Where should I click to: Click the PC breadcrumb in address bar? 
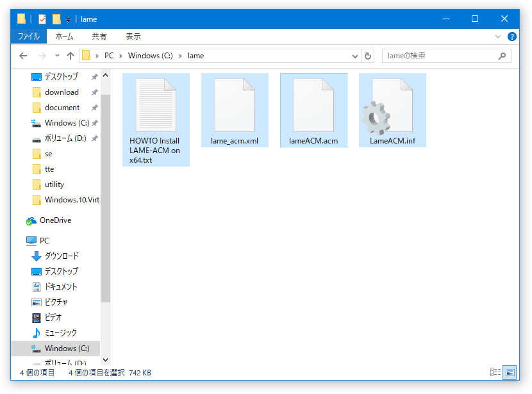coord(109,56)
